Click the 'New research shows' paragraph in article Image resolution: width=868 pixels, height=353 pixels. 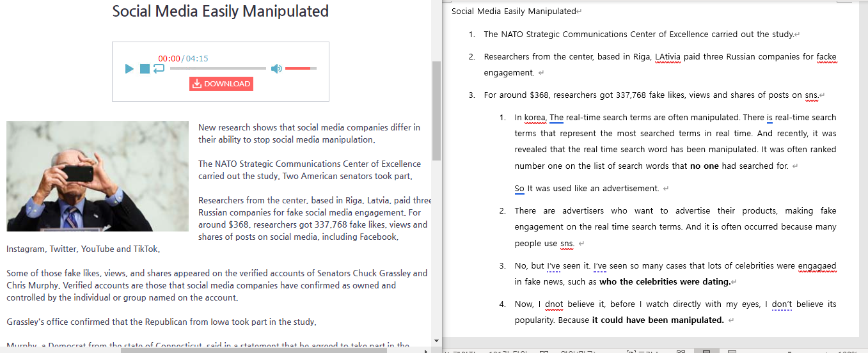[x=310, y=134]
